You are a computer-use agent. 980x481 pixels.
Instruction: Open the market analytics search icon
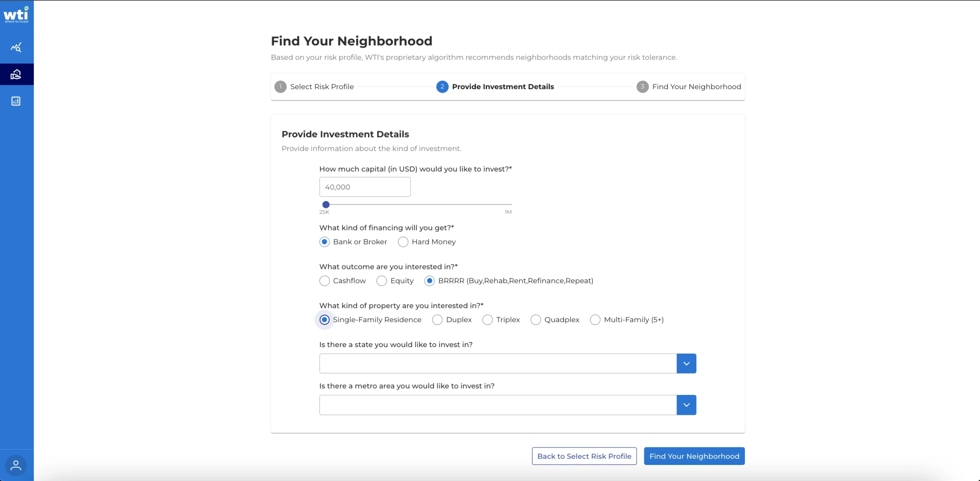(16, 47)
